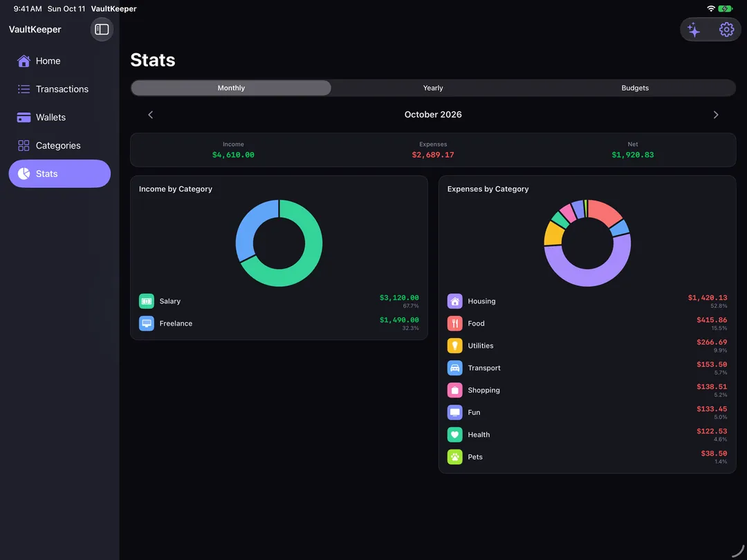Click the Utilities amount $266.69

coord(712,342)
